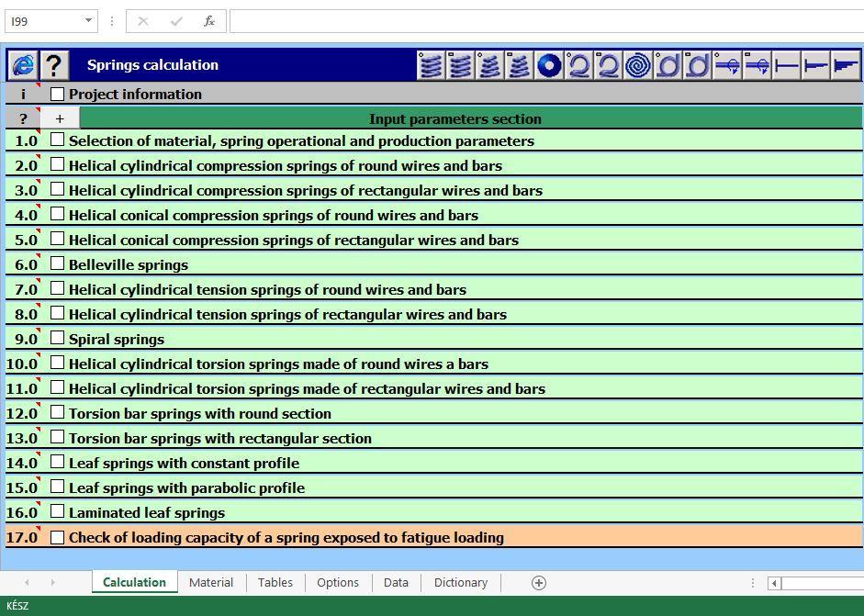Image resolution: width=864 pixels, height=616 pixels.
Task: Open the Tables sheet tab
Action: point(275,582)
